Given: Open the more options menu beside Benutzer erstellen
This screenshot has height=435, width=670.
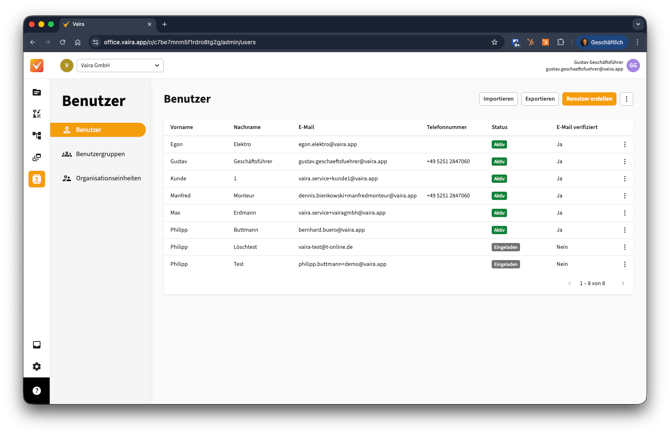Looking at the screenshot, I should [626, 99].
